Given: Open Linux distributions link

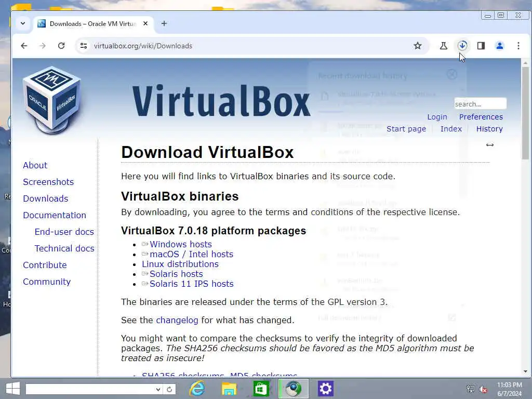Looking at the screenshot, I should tap(180, 264).
